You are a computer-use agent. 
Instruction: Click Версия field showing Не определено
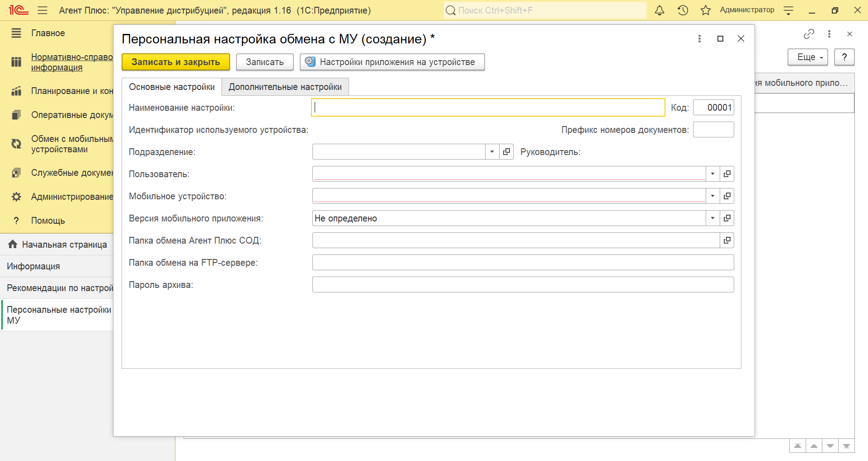tap(509, 218)
